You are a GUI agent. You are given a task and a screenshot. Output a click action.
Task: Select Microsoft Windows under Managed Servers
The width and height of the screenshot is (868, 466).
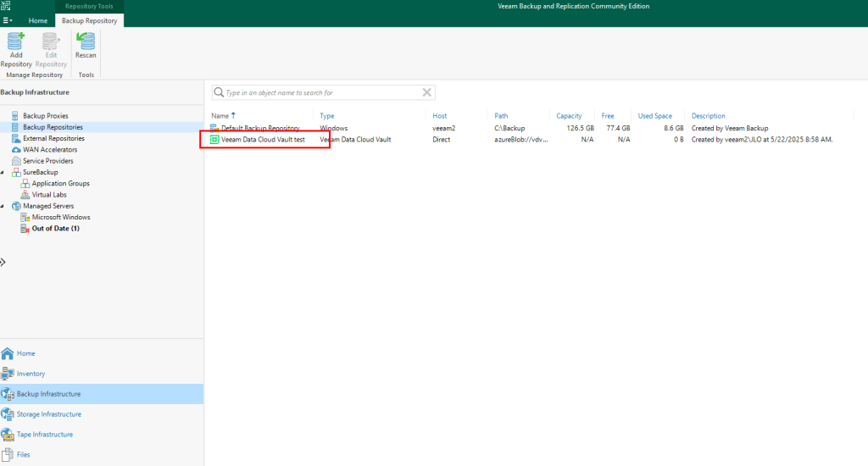(61, 218)
